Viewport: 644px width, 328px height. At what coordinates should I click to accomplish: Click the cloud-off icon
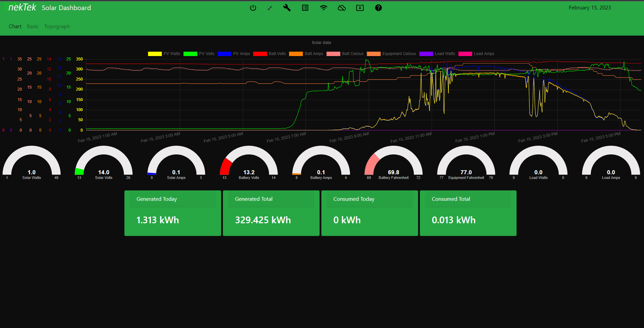click(x=342, y=8)
